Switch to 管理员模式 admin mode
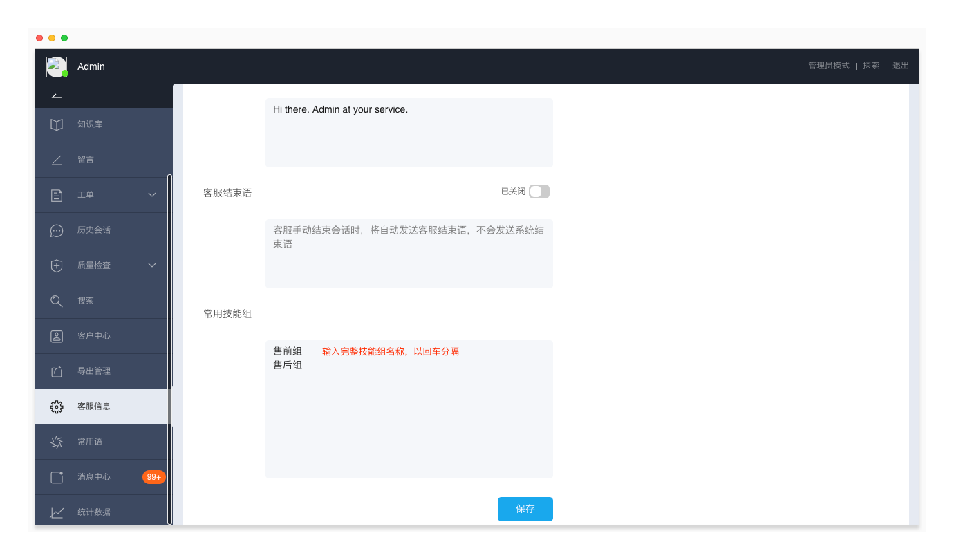Viewport: 954px width, 560px height. tap(827, 65)
